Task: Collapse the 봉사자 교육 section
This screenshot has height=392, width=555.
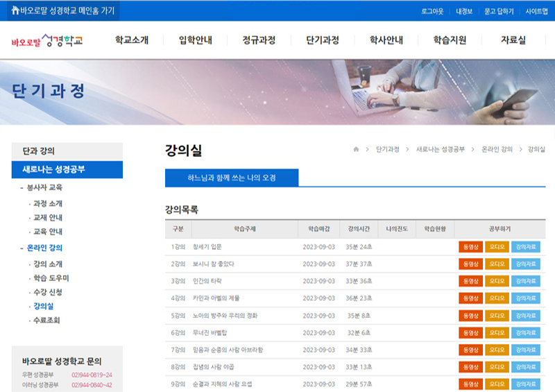Action: click(44, 187)
